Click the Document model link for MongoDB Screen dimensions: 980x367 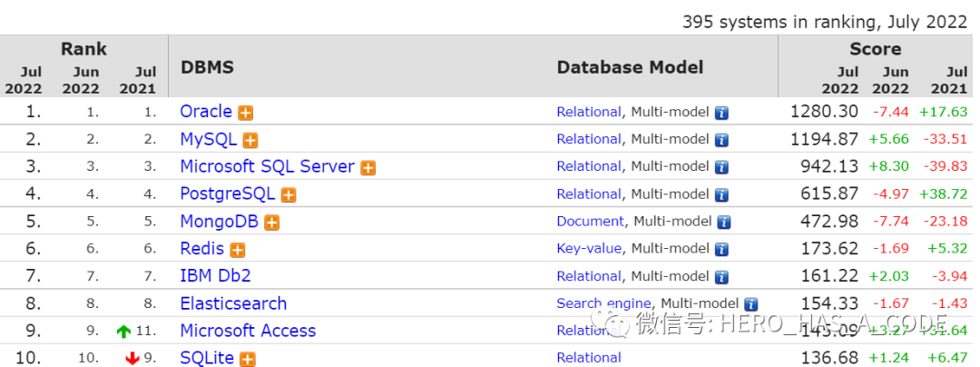tap(590, 221)
